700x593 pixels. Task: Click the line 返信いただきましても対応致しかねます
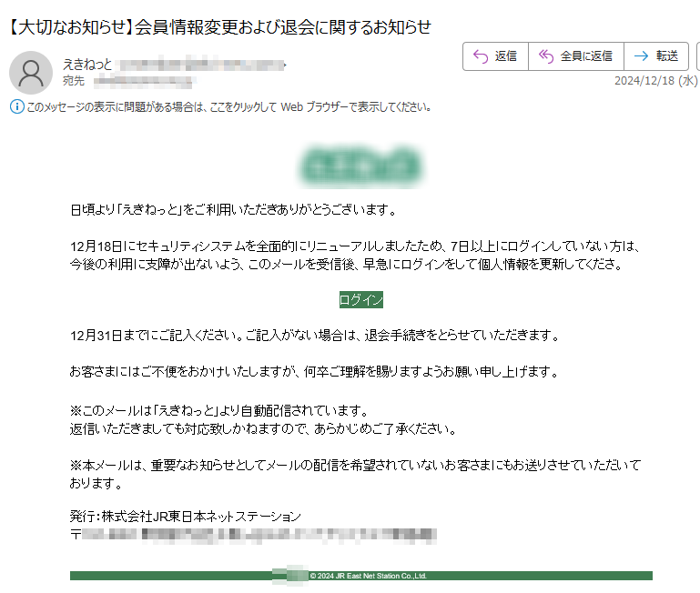(264, 428)
